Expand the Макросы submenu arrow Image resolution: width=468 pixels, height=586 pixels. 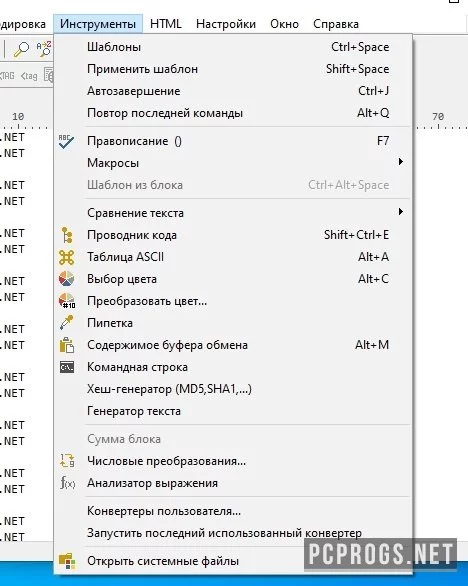(401, 162)
